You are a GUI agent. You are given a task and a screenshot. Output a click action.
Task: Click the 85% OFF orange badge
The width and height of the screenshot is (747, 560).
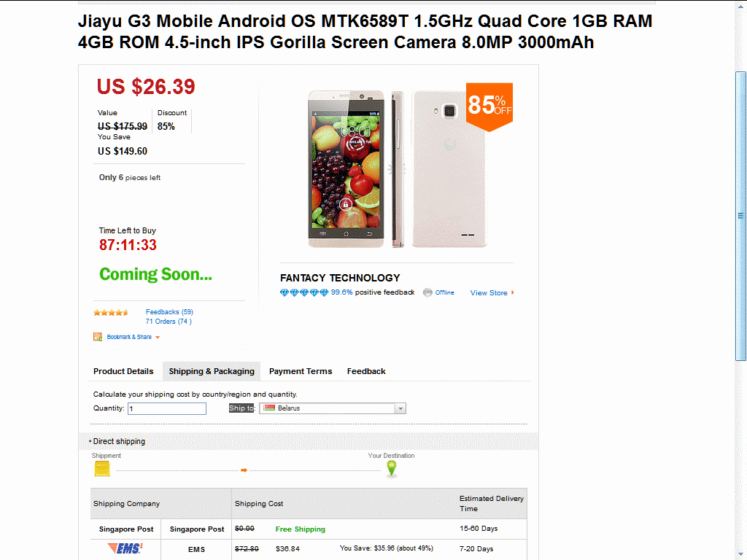tap(489, 106)
